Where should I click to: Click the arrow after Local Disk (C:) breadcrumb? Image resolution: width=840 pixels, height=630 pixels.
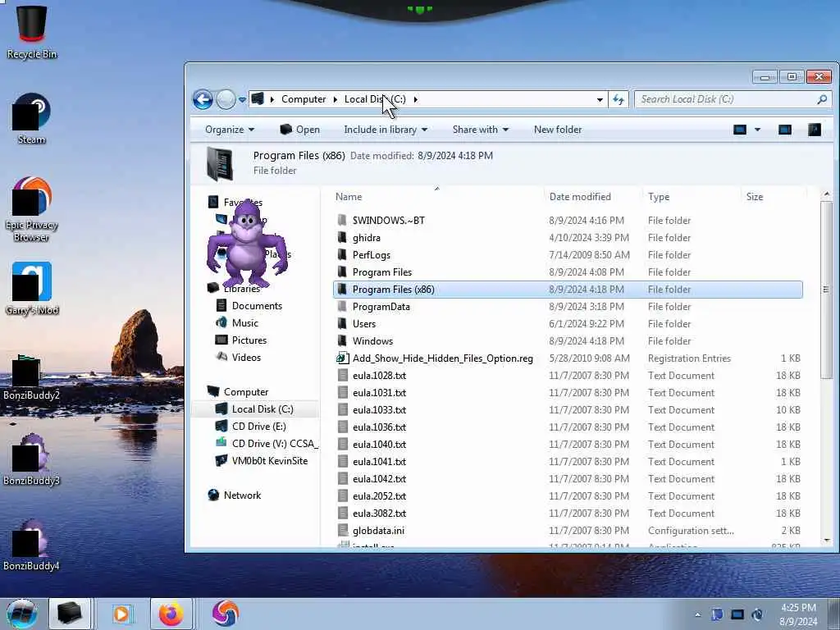click(x=415, y=99)
